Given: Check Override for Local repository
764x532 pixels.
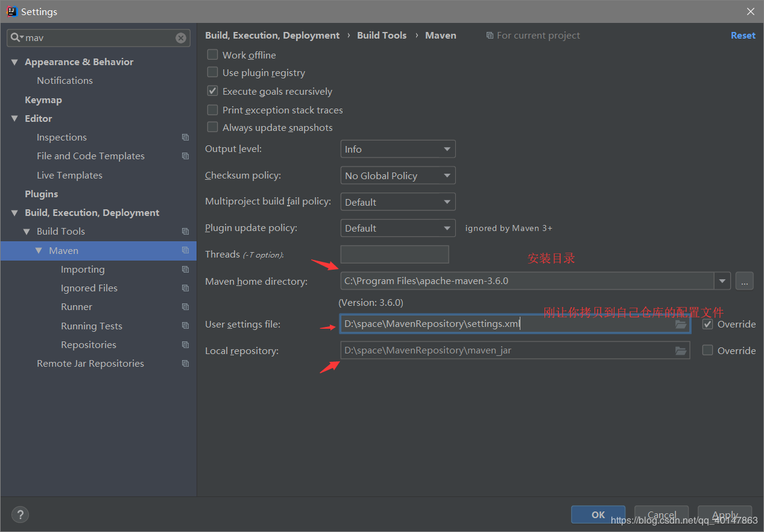Looking at the screenshot, I should pyautogui.click(x=707, y=350).
